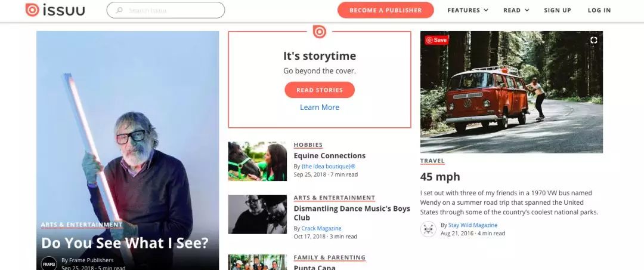Click By Frame Publishers byline
The image size is (644, 270).
click(88, 260)
